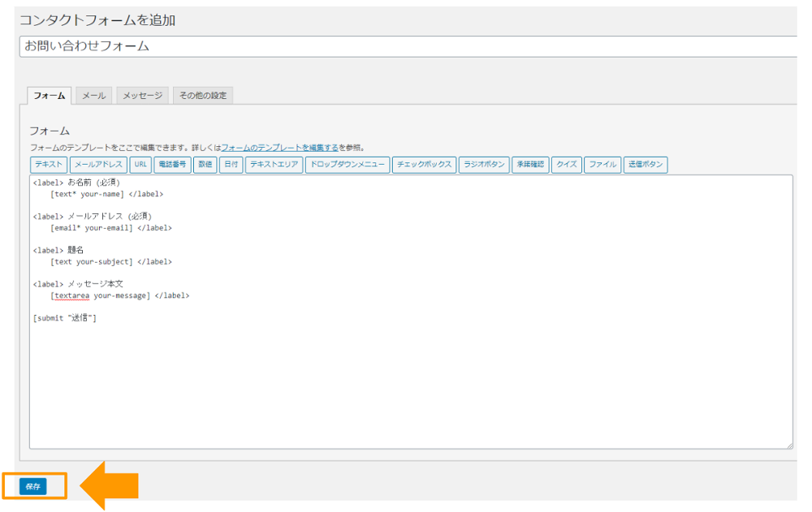Save the form with the 保存 button
Image resolution: width=812 pixels, height=512 pixels.
click(33, 487)
